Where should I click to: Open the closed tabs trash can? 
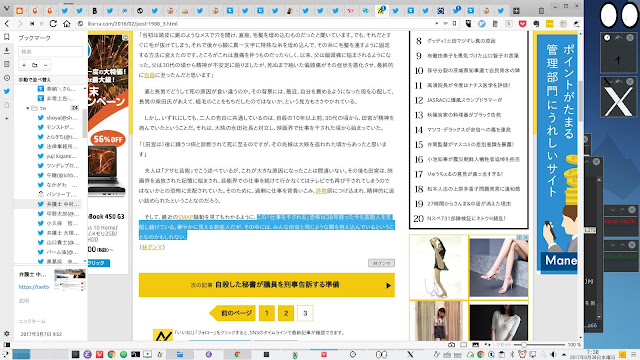click(541, 11)
